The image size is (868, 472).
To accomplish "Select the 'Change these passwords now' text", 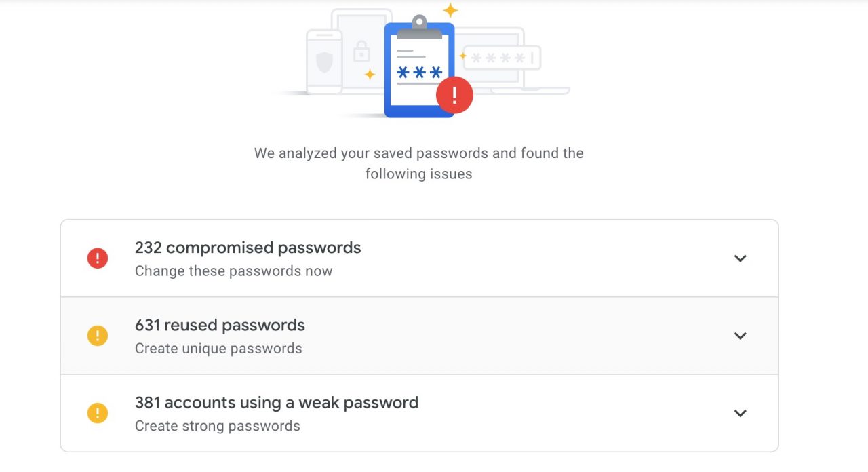I will click(x=234, y=271).
